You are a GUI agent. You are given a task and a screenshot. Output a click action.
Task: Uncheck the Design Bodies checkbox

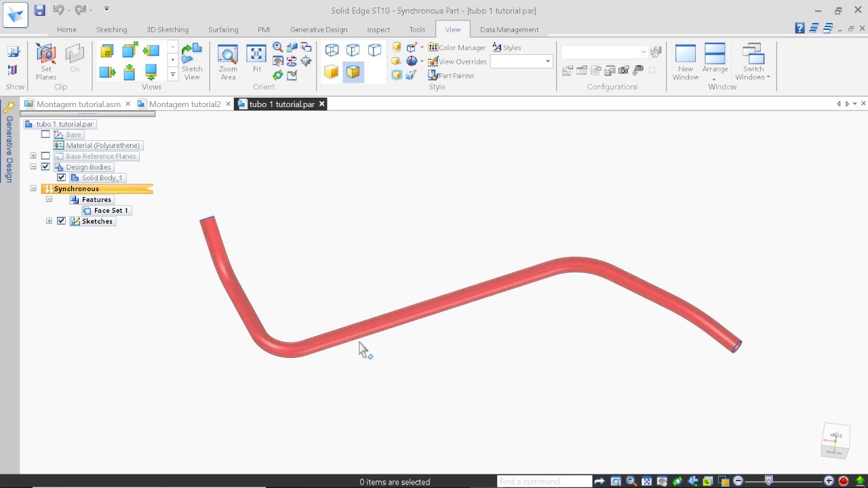[45, 167]
